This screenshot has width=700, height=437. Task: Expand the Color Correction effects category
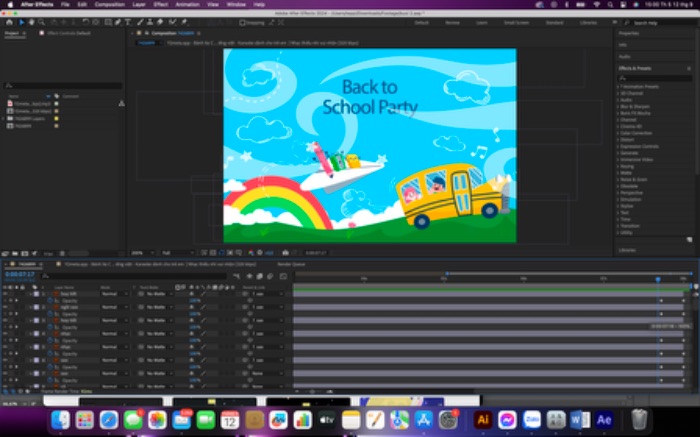(618, 133)
